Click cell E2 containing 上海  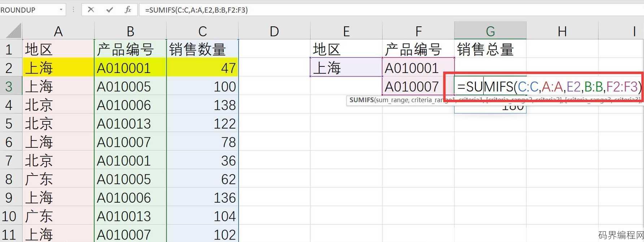(x=346, y=68)
